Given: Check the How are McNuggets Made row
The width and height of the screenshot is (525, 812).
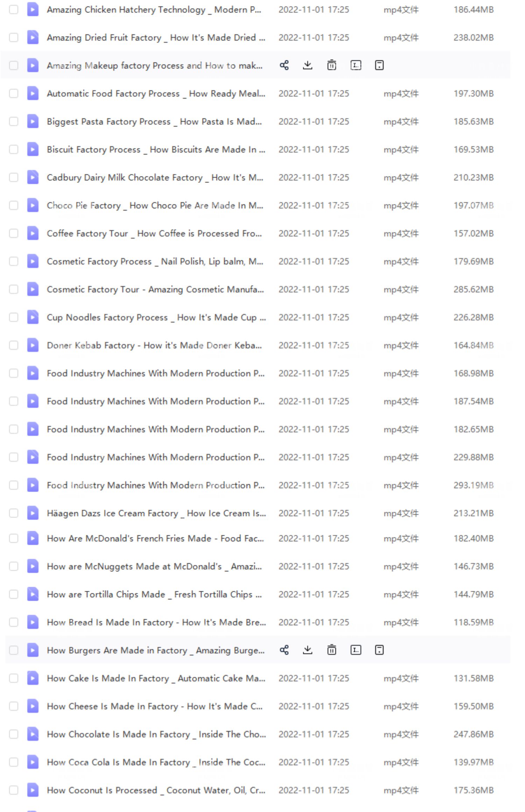Looking at the screenshot, I should [14, 566].
